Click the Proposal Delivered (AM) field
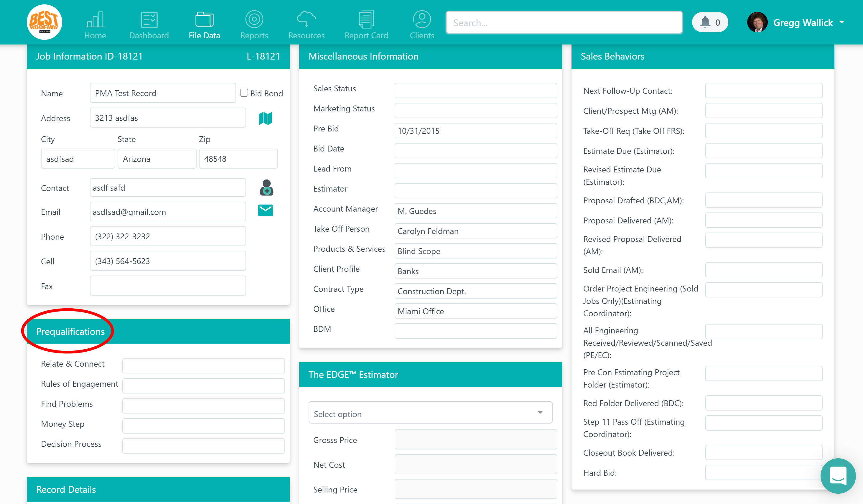Image resolution: width=863 pixels, height=504 pixels. pos(764,220)
